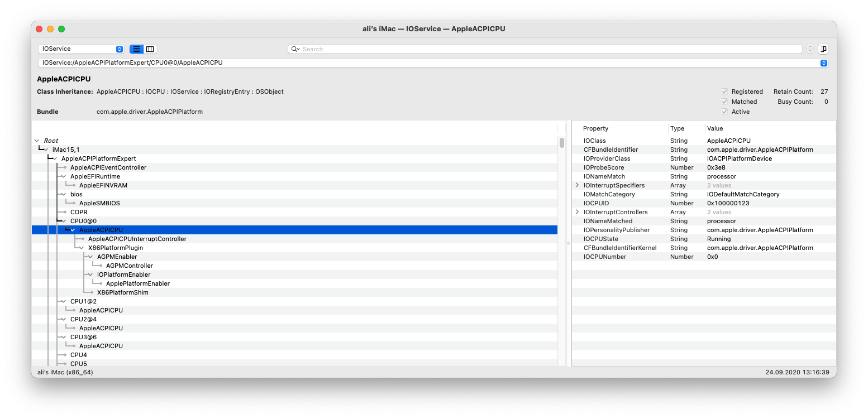Toggle the Active checkbox
Image resolution: width=868 pixels, height=419 pixels.
[724, 112]
